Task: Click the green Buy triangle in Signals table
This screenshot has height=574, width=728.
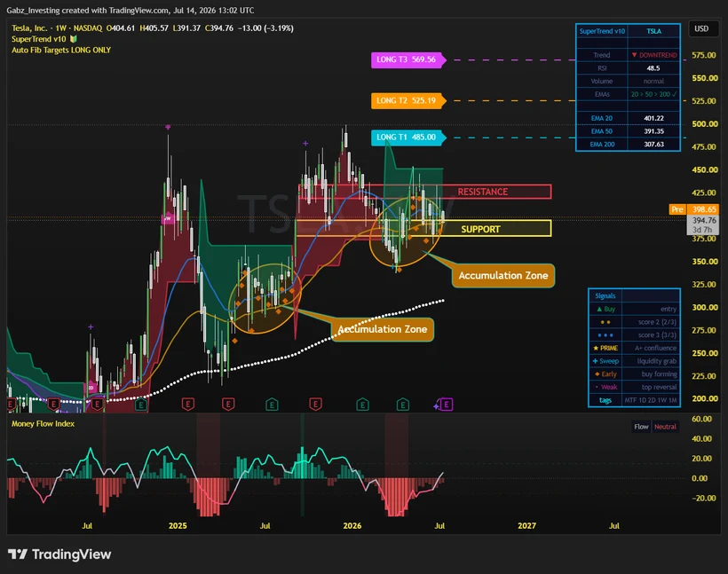Action: point(599,309)
